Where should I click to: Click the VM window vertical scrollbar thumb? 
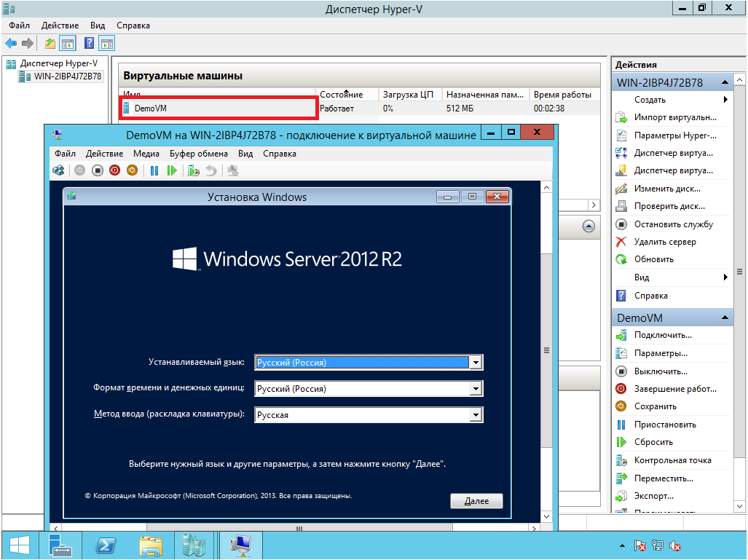pos(547,350)
